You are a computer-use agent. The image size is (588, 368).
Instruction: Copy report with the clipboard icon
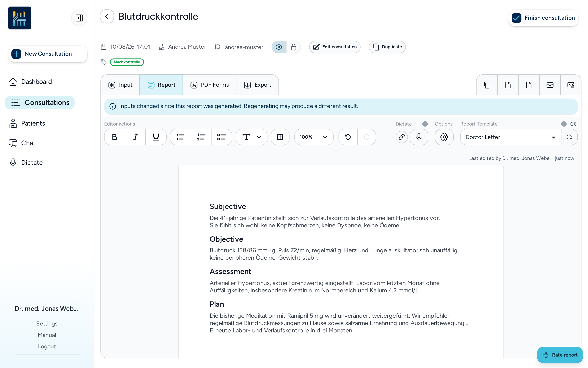[487, 85]
